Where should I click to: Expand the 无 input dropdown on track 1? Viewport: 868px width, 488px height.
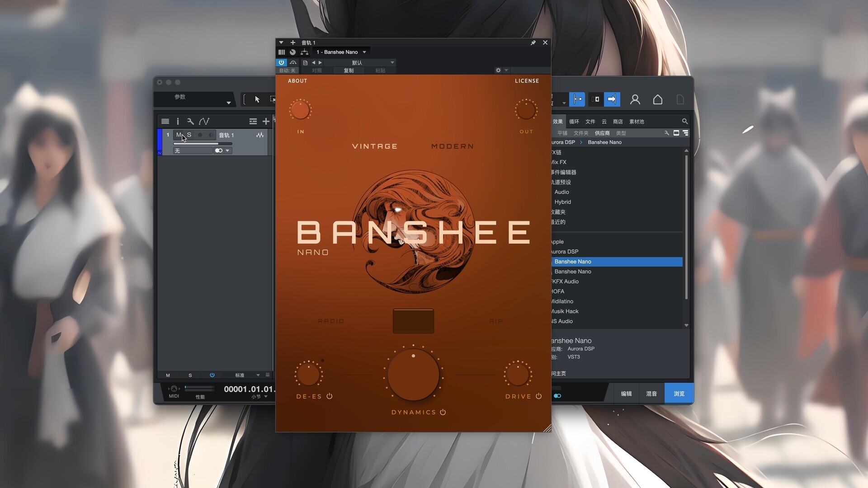point(193,151)
